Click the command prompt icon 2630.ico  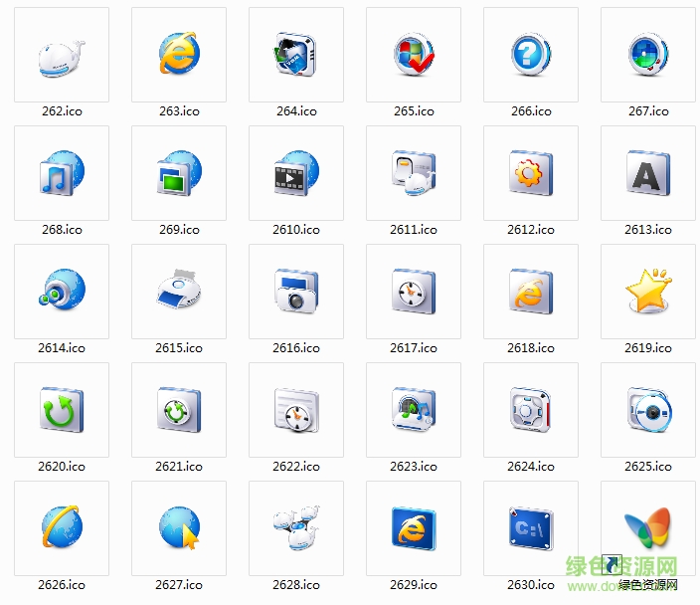click(531, 527)
